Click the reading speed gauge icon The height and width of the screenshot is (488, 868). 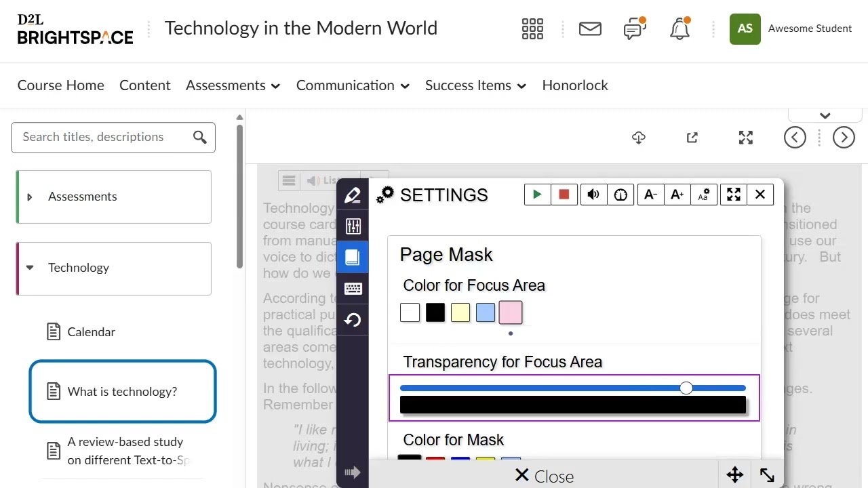click(x=620, y=195)
